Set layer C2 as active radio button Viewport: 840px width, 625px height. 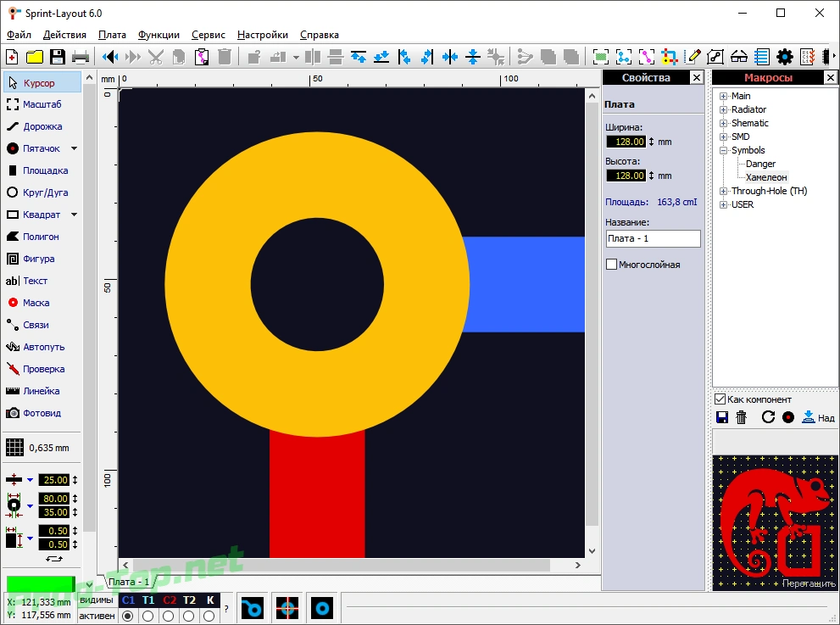[168, 616]
